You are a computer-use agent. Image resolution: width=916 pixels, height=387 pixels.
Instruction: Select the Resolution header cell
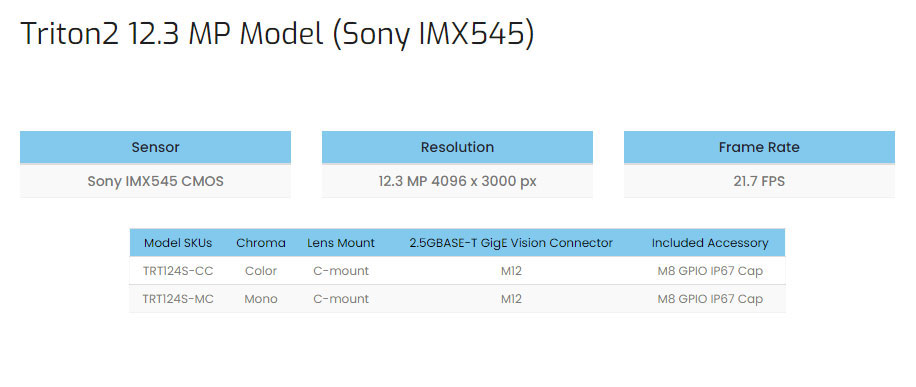(x=457, y=147)
